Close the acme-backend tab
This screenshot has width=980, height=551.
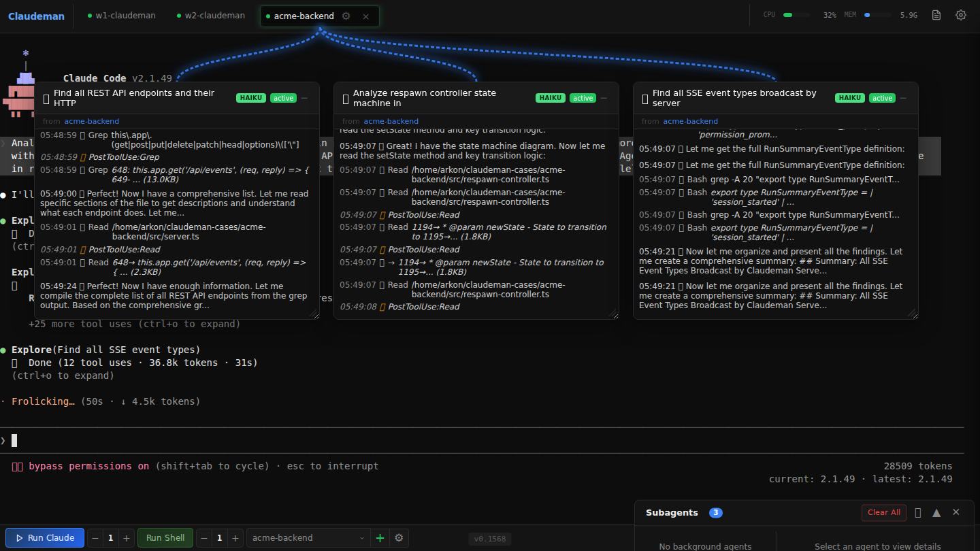point(366,16)
